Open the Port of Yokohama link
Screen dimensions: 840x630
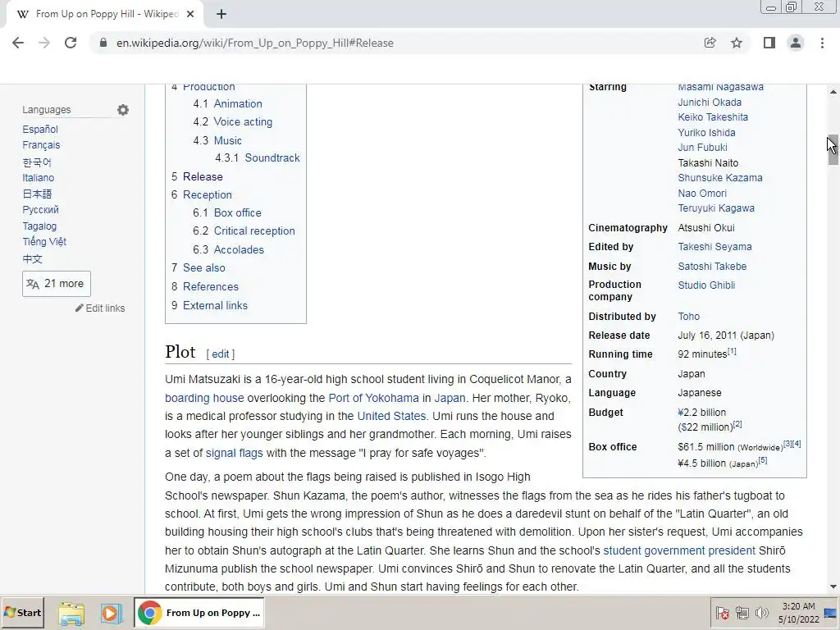(373, 398)
